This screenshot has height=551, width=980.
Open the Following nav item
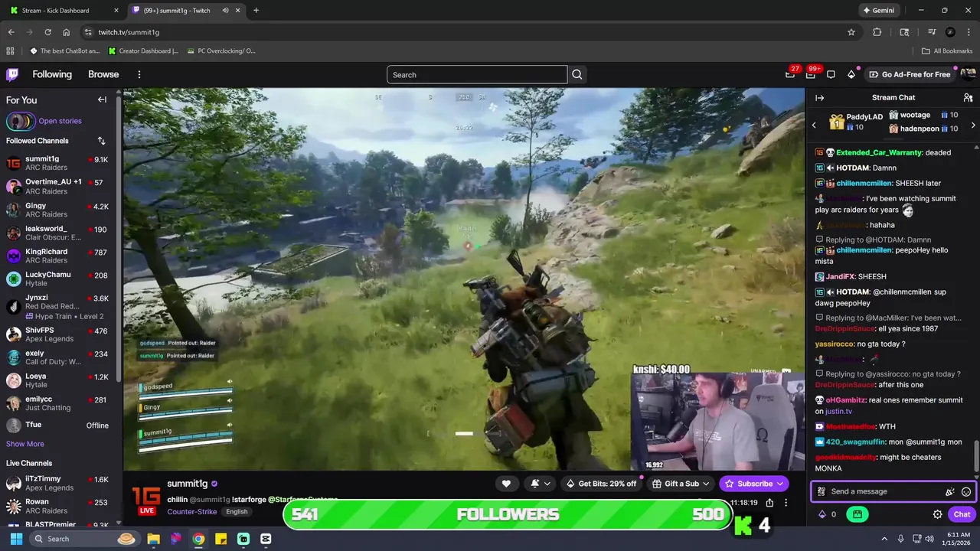(52, 74)
